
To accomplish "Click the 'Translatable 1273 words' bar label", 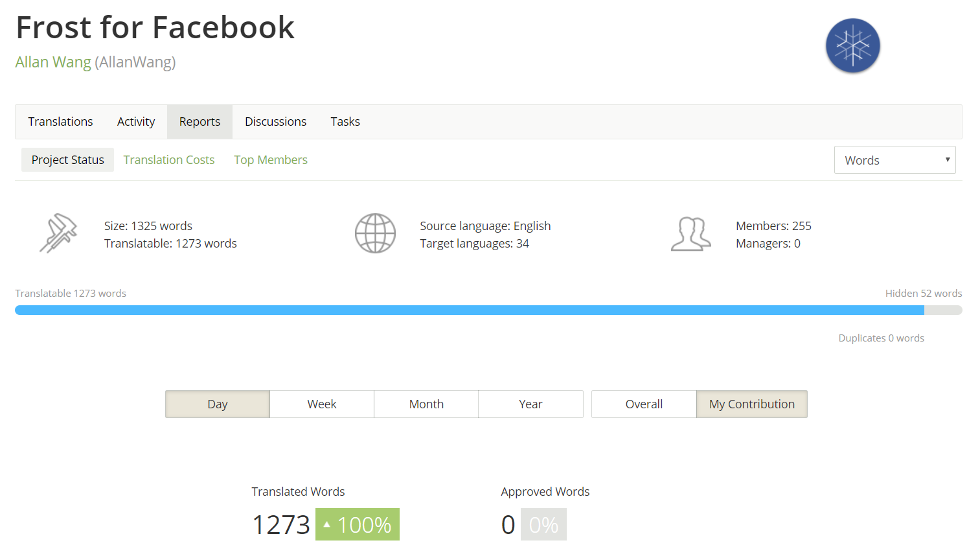I will (71, 294).
